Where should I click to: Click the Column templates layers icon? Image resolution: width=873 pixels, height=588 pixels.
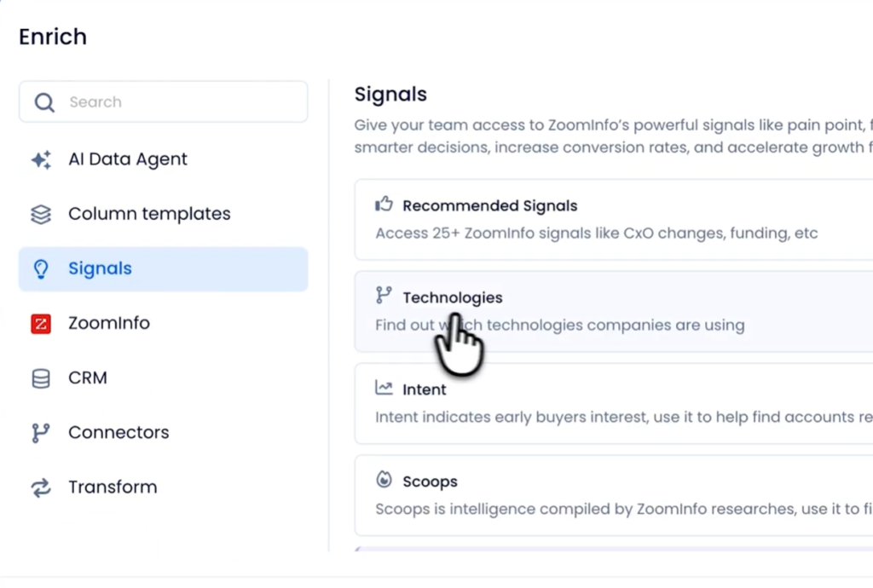41,214
